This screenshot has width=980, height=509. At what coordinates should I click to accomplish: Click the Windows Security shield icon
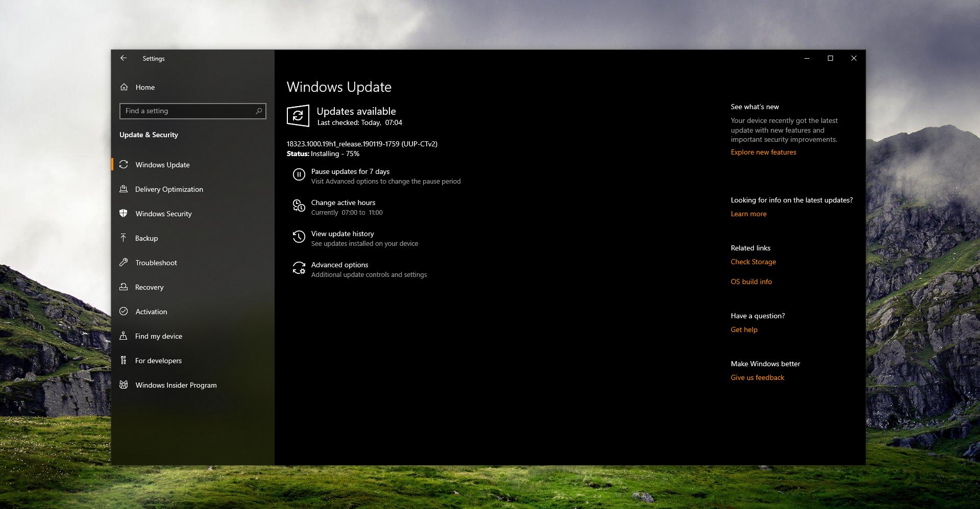124,213
